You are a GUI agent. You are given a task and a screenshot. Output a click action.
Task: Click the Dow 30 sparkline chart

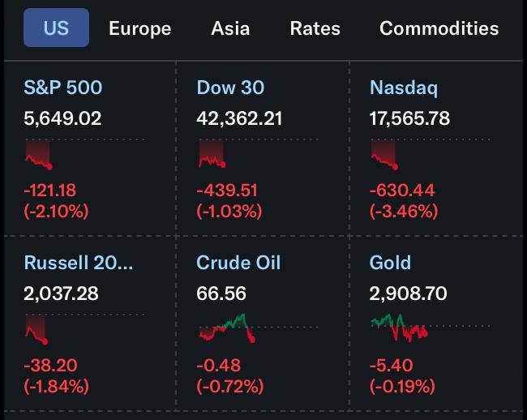point(212,154)
